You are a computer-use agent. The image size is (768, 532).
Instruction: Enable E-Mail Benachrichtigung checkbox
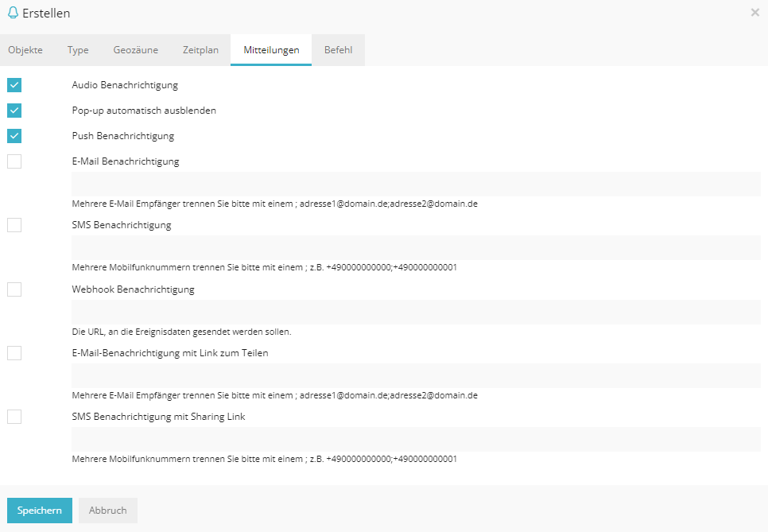tap(14, 161)
